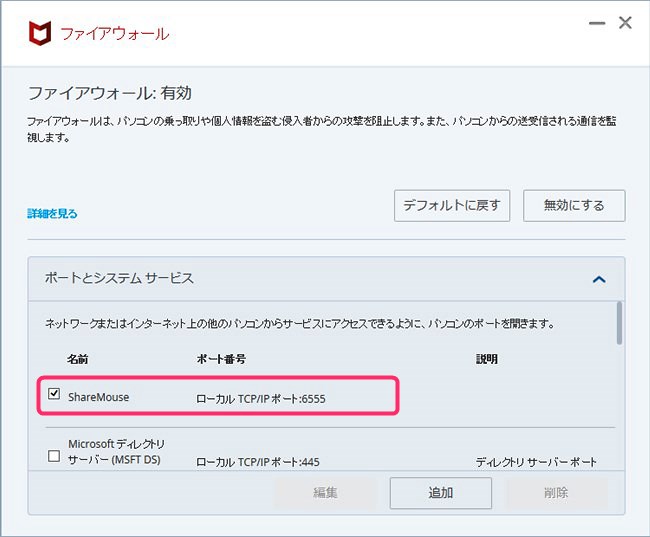650x537 pixels.
Task: Click the 説明 column header
Action: (487, 359)
